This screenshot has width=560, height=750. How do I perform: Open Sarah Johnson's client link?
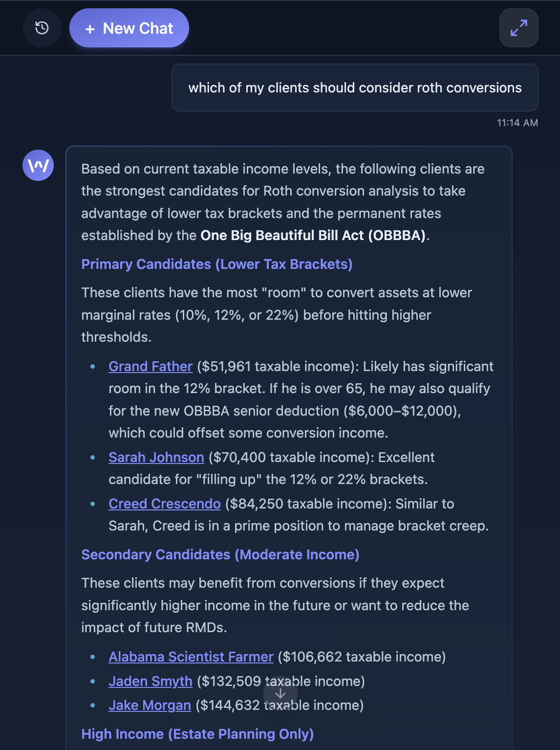tap(156, 457)
